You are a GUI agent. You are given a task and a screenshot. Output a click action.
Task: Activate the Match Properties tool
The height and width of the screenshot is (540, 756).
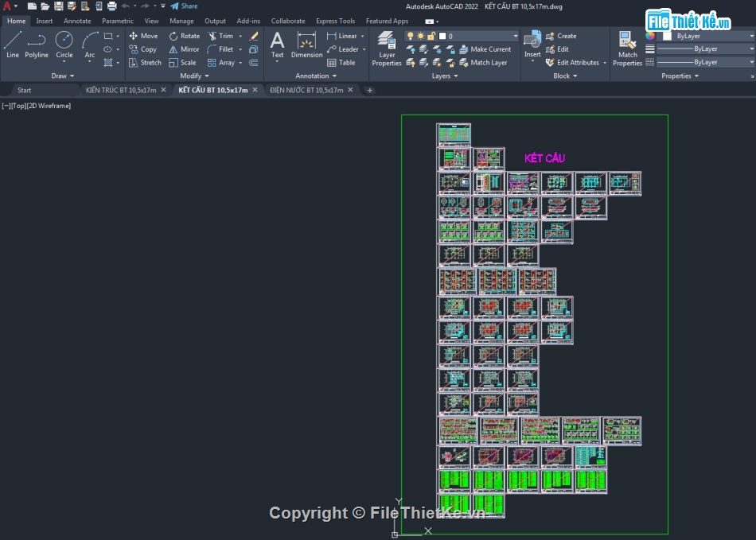tap(627, 48)
